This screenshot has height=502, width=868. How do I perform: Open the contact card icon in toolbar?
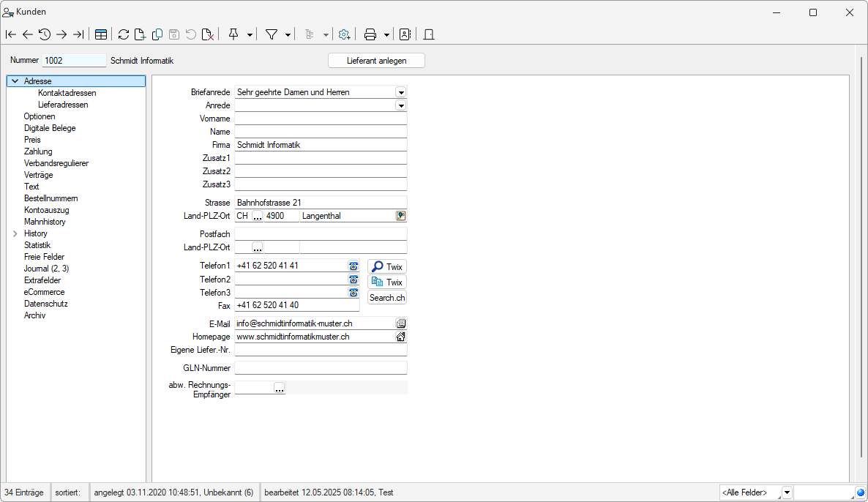coord(405,34)
